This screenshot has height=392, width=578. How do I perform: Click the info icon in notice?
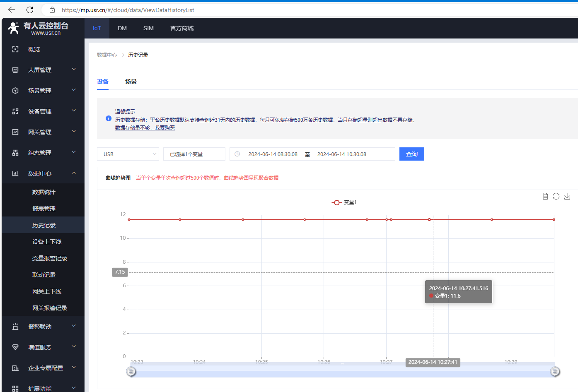[x=109, y=119]
